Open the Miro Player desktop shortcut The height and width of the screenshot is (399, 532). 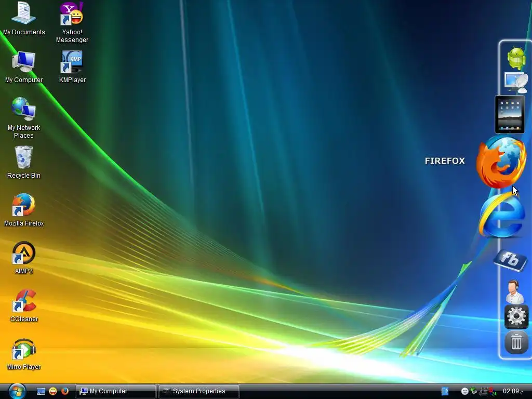(24, 353)
